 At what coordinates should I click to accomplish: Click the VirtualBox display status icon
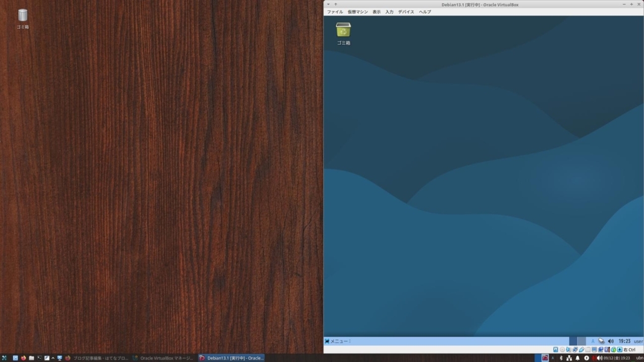point(594,350)
